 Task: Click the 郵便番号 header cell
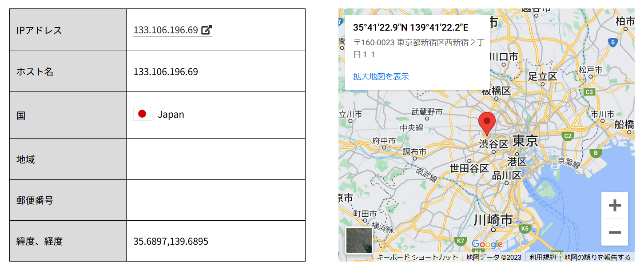coord(68,200)
